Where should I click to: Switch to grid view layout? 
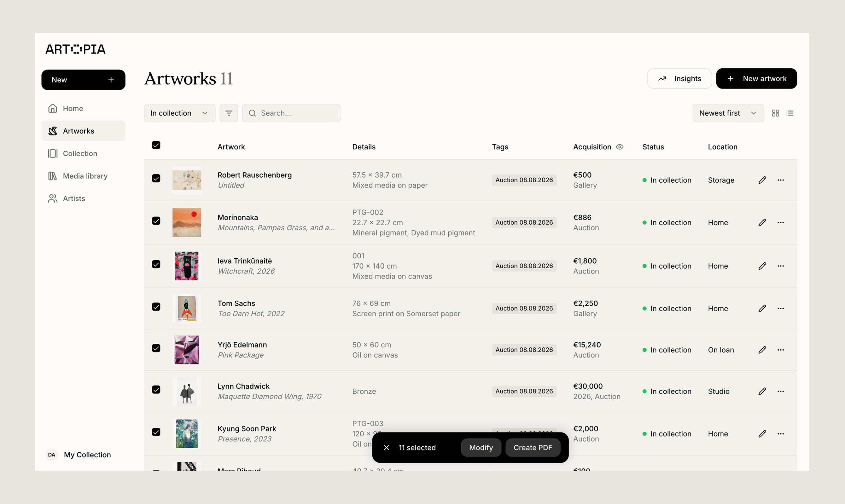[776, 113]
